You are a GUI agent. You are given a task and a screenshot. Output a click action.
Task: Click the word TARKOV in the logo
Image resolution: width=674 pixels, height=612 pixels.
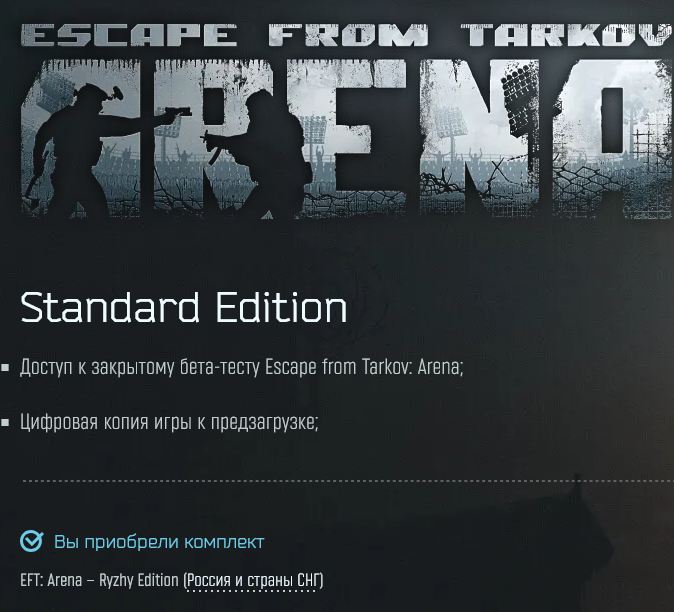pyautogui.click(x=567, y=35)
